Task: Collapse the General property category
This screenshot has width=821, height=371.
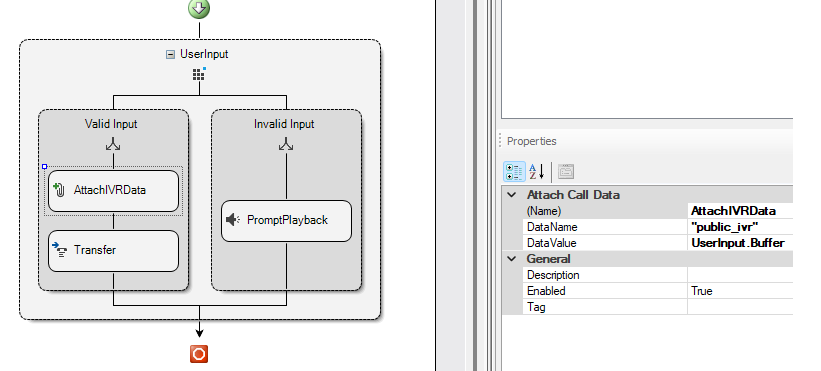Action: click(x=512, y=258)
